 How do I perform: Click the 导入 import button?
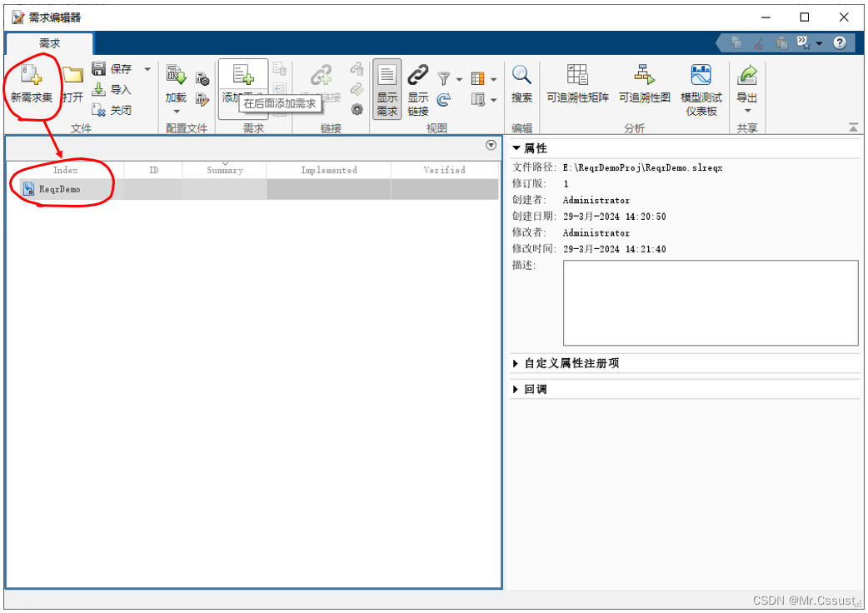(112, 90)
